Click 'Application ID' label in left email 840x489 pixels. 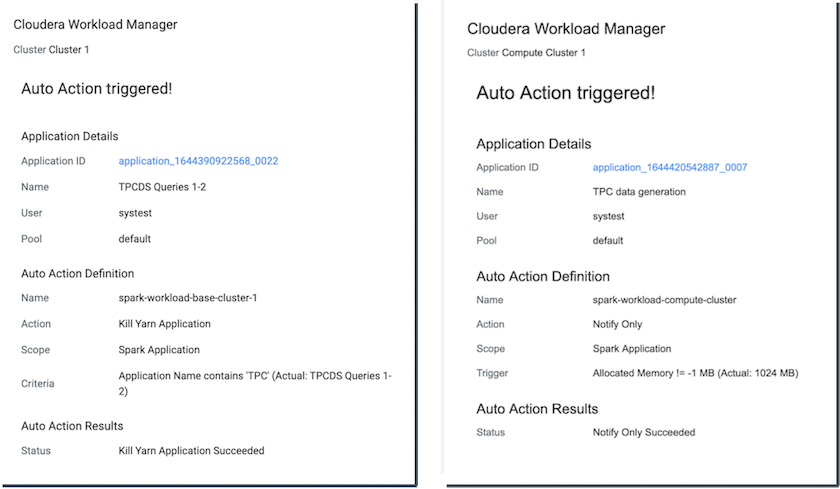click(x=53, y=161)
